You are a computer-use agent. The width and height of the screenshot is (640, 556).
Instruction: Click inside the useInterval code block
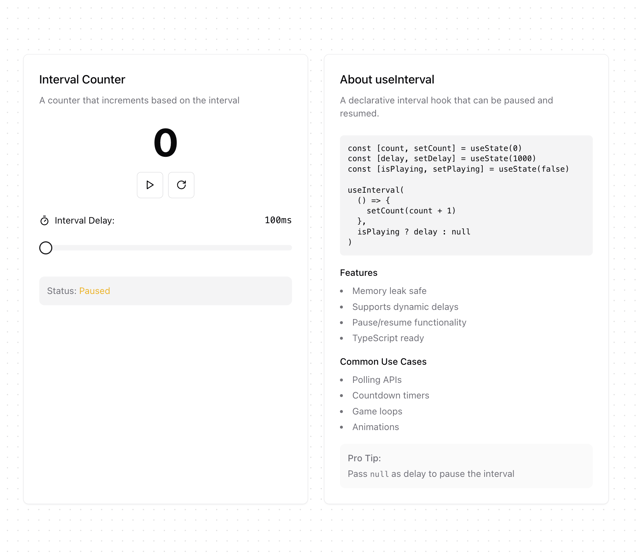coord(466,195)
